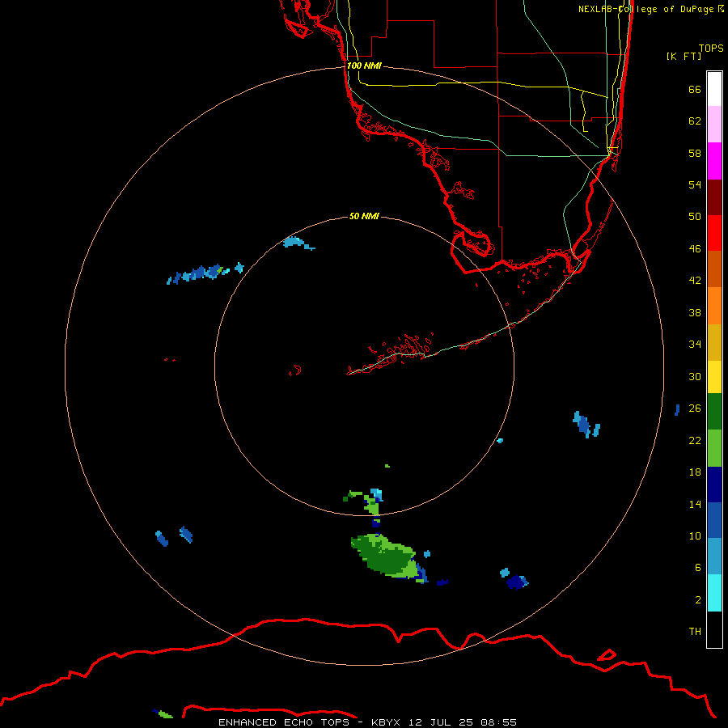Viewport: 728px width, 728px height.
Task: Click the '10' legend value
Action: [x=695, y=536]
